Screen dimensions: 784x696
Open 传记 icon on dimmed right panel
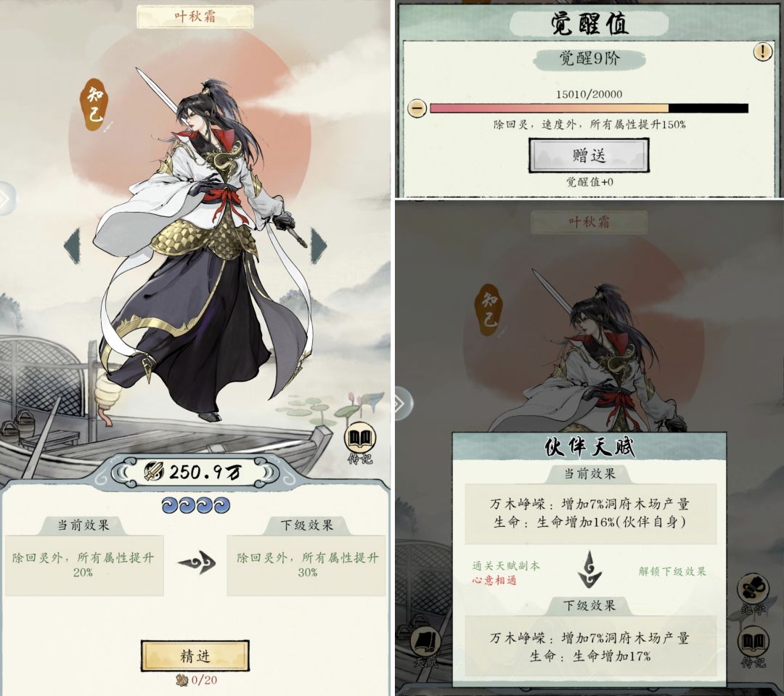coord(753,648)
